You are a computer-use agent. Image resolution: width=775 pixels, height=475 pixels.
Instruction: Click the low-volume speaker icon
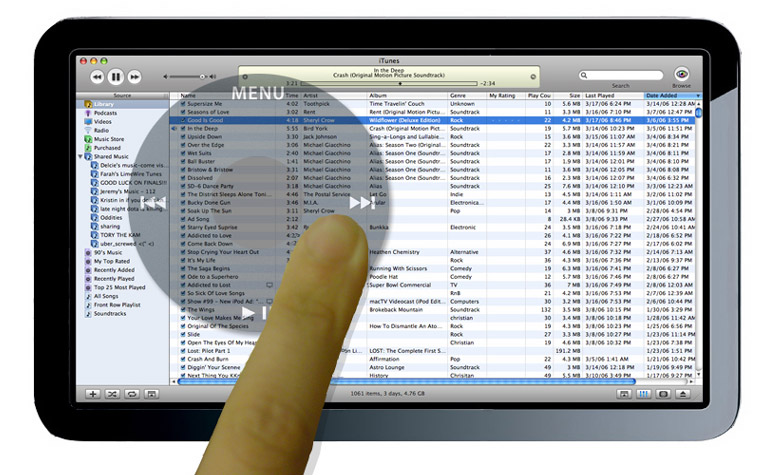166,77
